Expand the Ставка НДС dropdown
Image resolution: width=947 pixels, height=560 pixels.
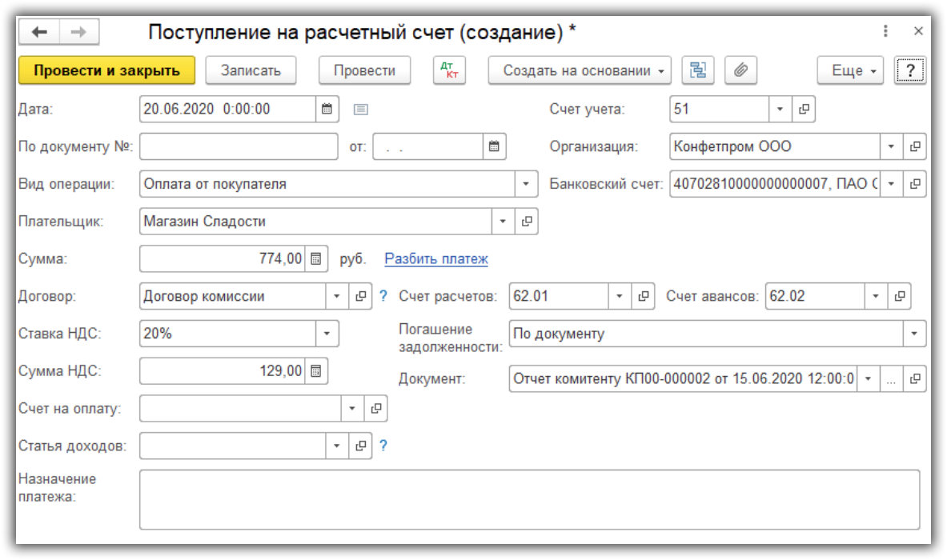[327, 334]
